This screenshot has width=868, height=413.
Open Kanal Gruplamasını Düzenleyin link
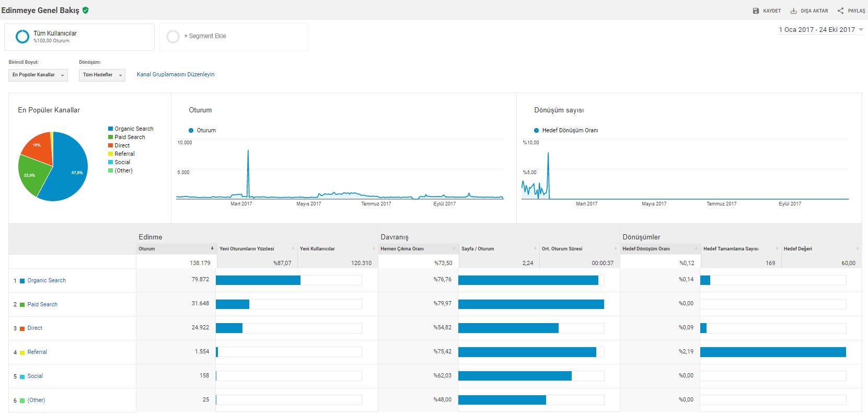pyautogui.click(x=176, y=74)
